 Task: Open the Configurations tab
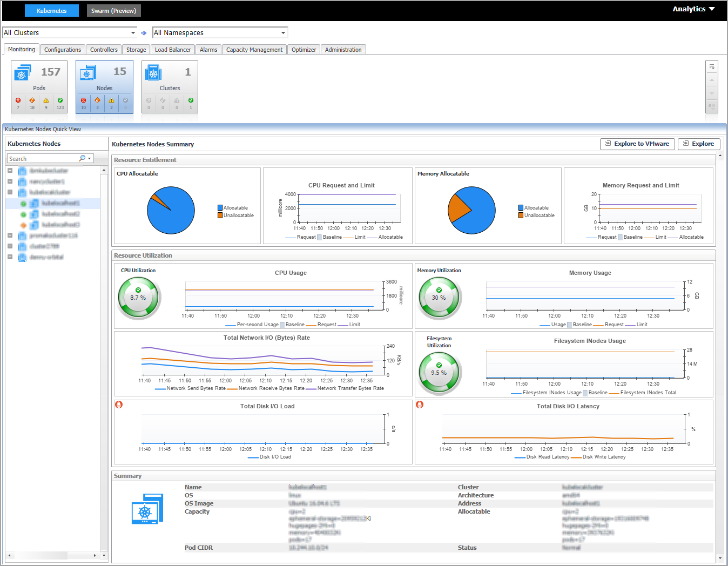[x=63, y=50]
